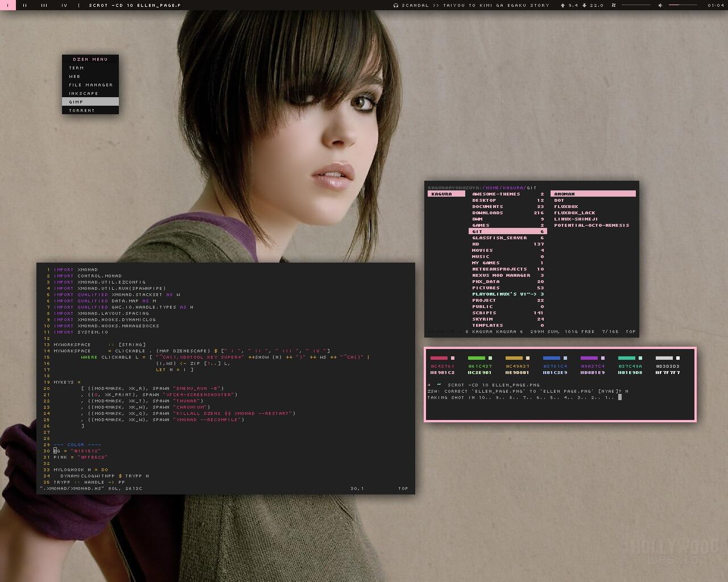
Task: Select the DOWNLOADS directory in ranger
Action: pos(508,213)
